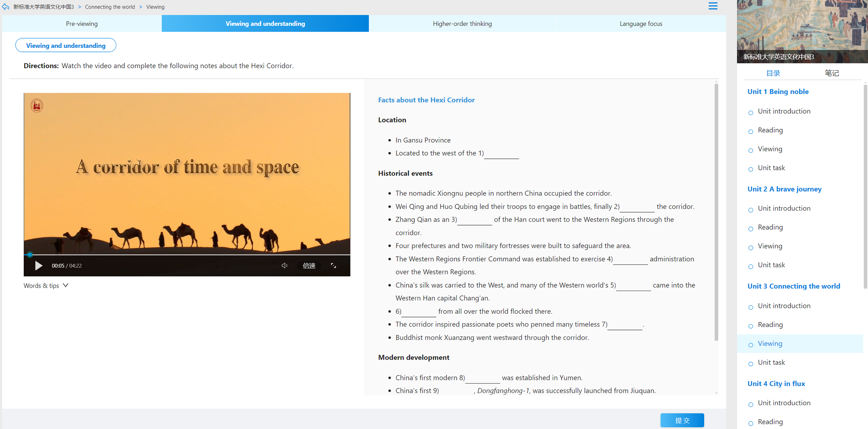Select Unit 1 Reading circle marker
This screenshot has width=868, height=429.
tap(751, 132)
